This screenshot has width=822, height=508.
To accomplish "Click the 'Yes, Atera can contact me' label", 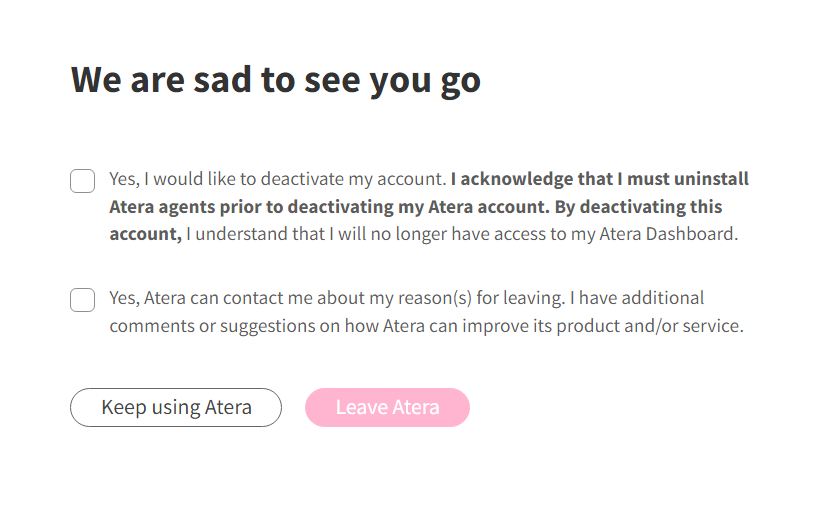I will tap(203, 298).
